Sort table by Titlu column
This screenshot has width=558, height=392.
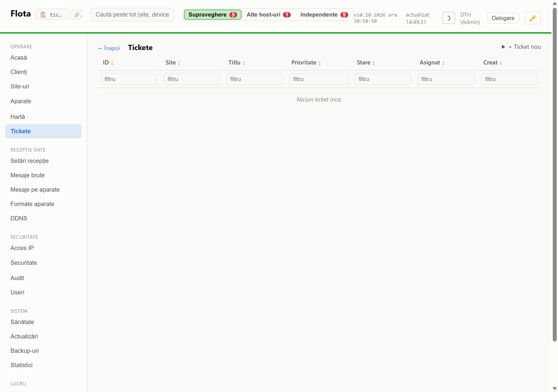[x=237, y=63]
